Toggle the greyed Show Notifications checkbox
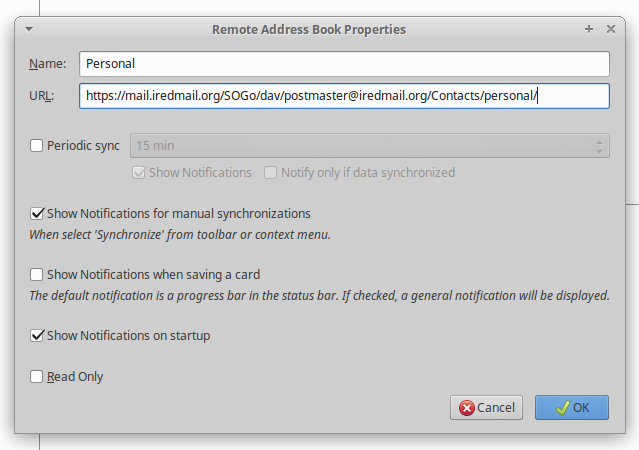 139,173
